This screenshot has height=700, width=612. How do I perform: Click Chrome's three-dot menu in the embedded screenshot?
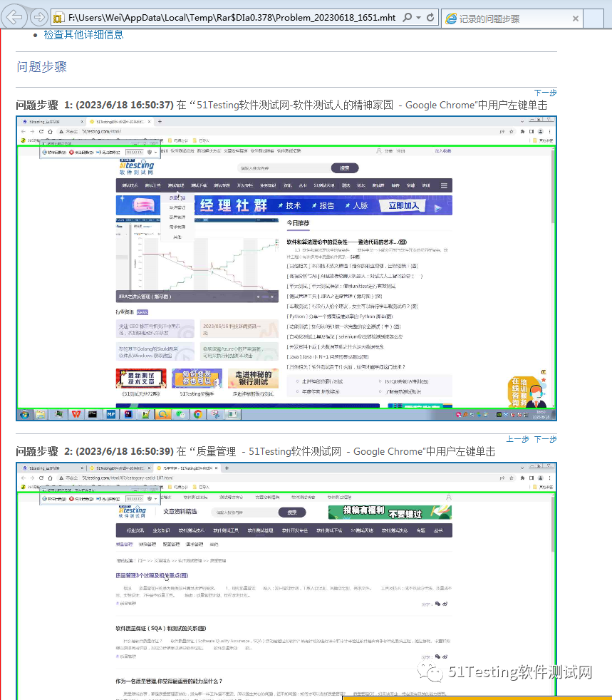tap(549, 131)
